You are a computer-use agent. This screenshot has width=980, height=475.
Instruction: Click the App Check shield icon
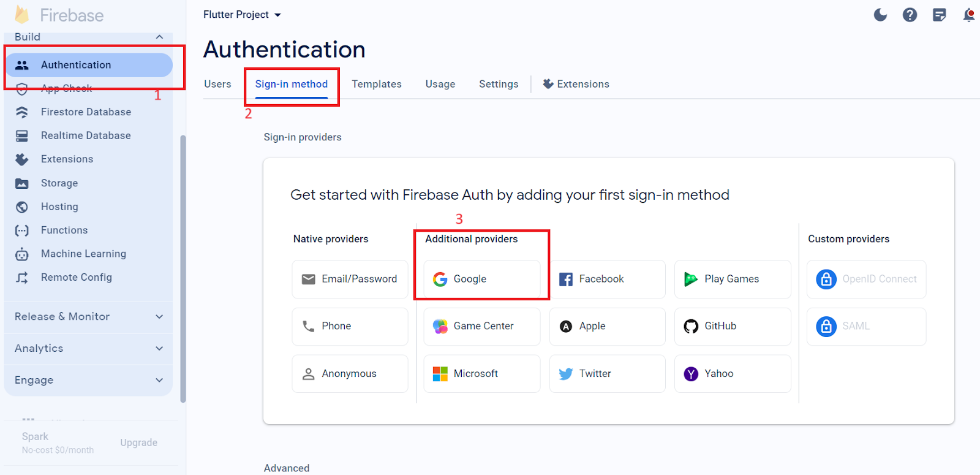point(22,89)
